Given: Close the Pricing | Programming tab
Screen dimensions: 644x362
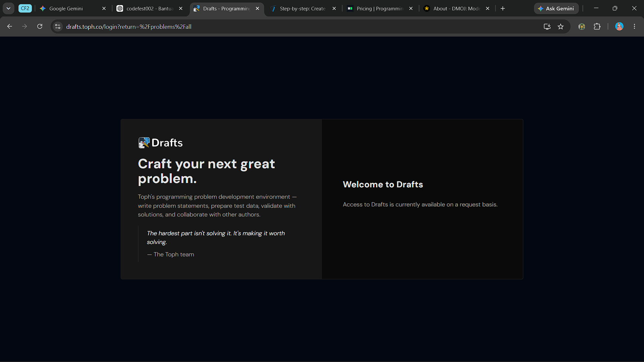Looking at the screenshot, I should (411, 8).
